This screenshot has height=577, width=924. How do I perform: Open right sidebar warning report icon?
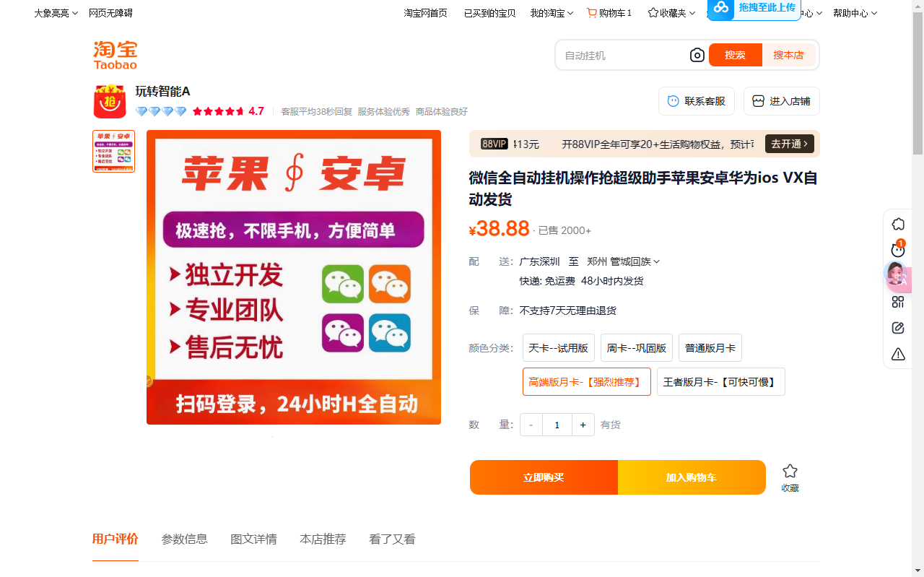coord(898,354)
